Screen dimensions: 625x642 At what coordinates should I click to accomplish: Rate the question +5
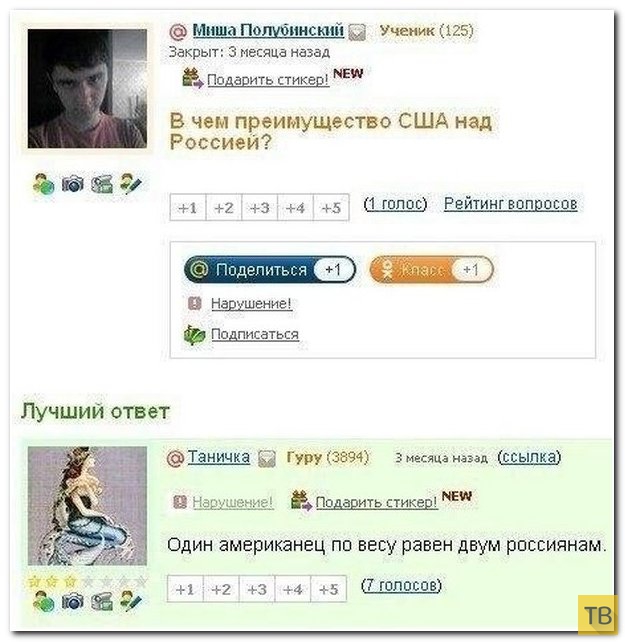[331, 208]
